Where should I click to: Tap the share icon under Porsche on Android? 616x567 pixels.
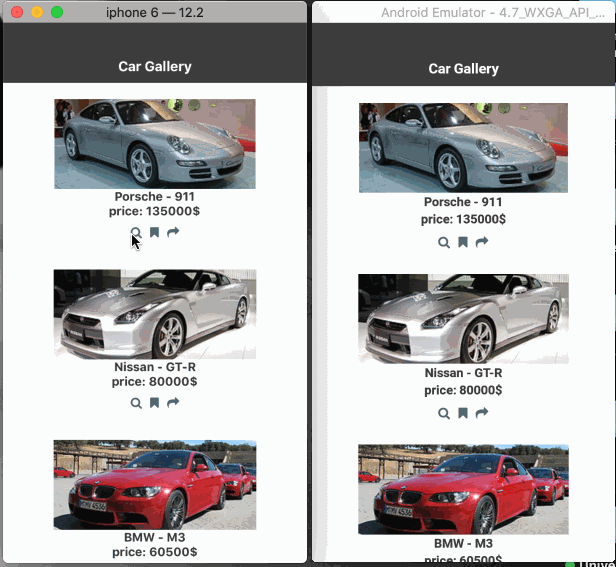point(482,242)
